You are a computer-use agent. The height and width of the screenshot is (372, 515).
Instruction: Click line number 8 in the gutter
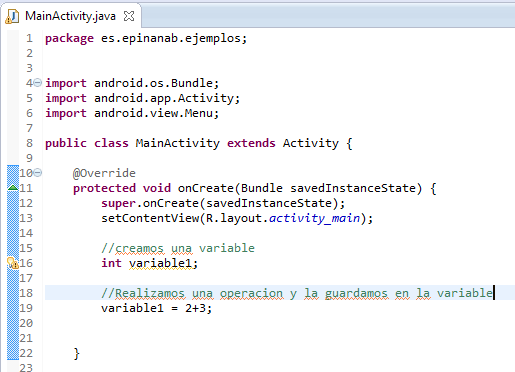point(30,143)
